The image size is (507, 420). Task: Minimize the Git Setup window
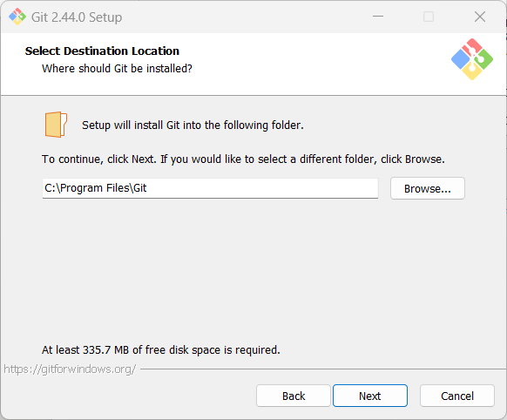click(x=378, y=17)
